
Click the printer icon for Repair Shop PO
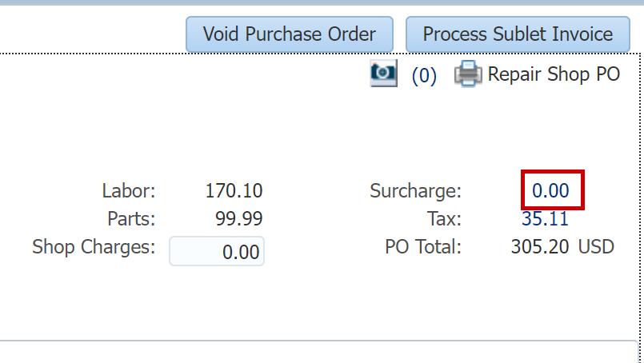click(468, 74)
